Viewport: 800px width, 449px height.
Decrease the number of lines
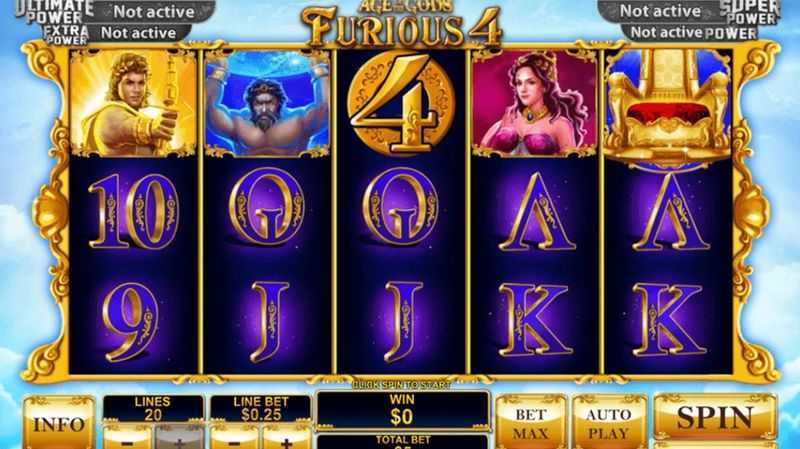coord(128,439)
